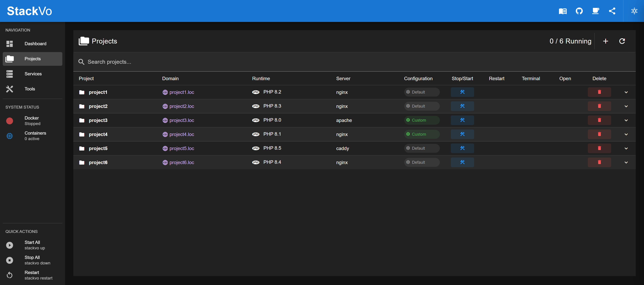Add a new project with the plus icon
This screenshot has height=285, width=644.
[x=605, y=41]
